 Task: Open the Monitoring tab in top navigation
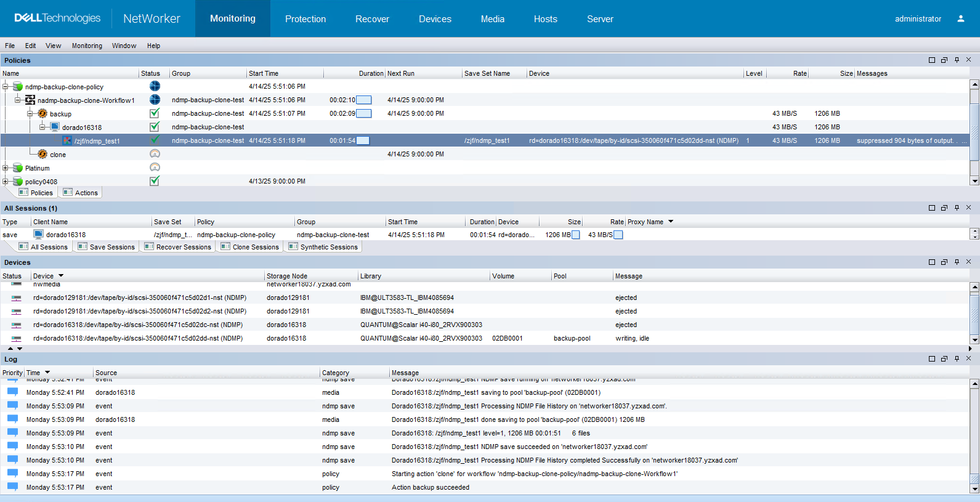pos(233,18)
